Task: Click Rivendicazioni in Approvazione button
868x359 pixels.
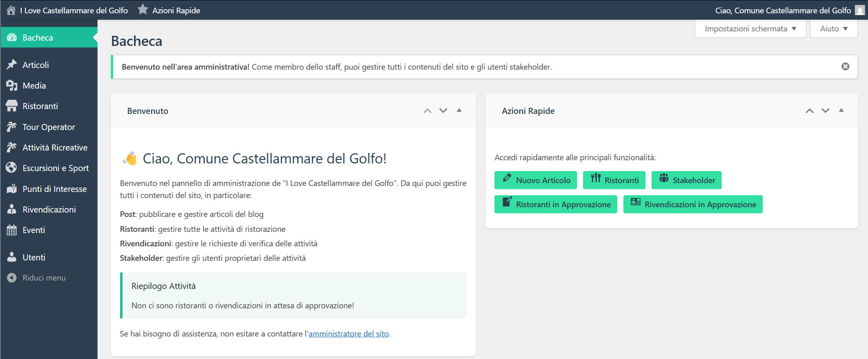Action: pos(693,204)
